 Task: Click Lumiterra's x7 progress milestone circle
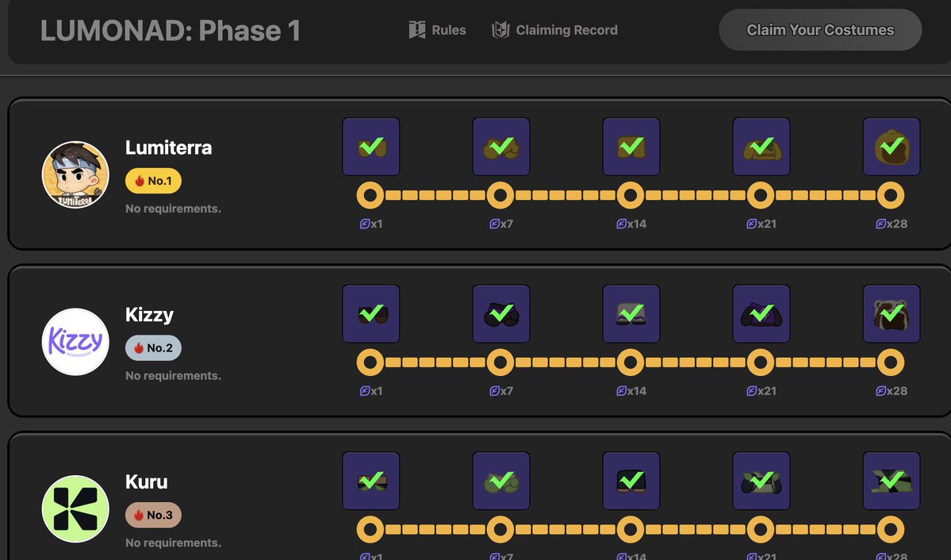[500, 195]
